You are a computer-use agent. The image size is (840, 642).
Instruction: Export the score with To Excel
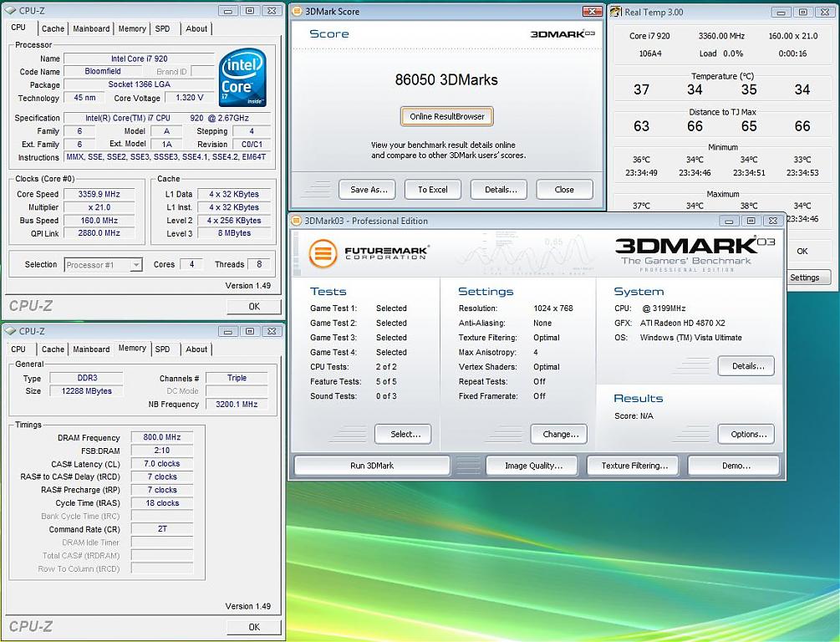click(x=432, y=189)
